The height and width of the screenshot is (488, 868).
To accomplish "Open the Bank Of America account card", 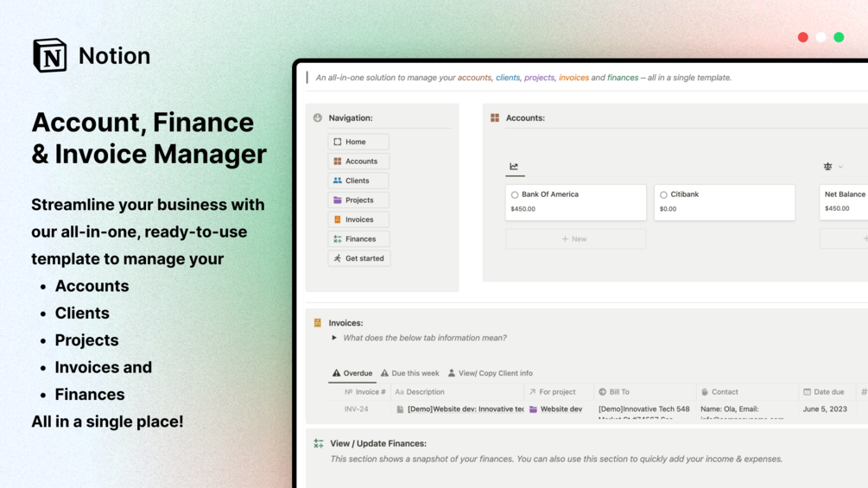I will point(575,202).
